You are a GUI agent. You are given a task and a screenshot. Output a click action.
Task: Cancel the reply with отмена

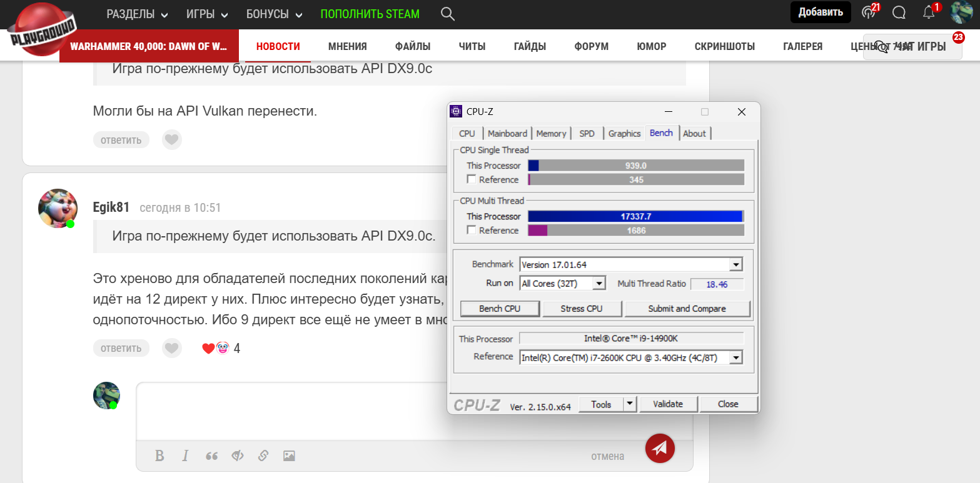tap(608, 456)
